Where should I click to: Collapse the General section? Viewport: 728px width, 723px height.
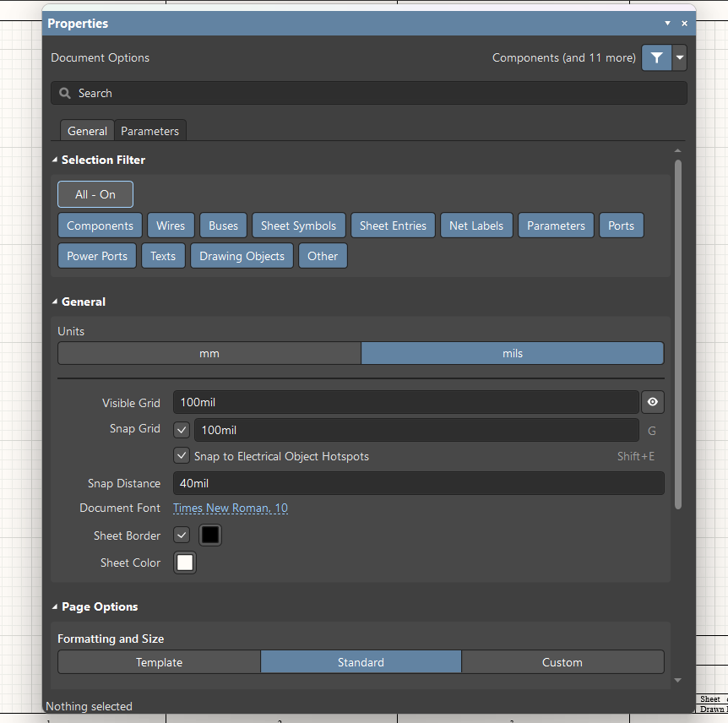pos(55,302)
